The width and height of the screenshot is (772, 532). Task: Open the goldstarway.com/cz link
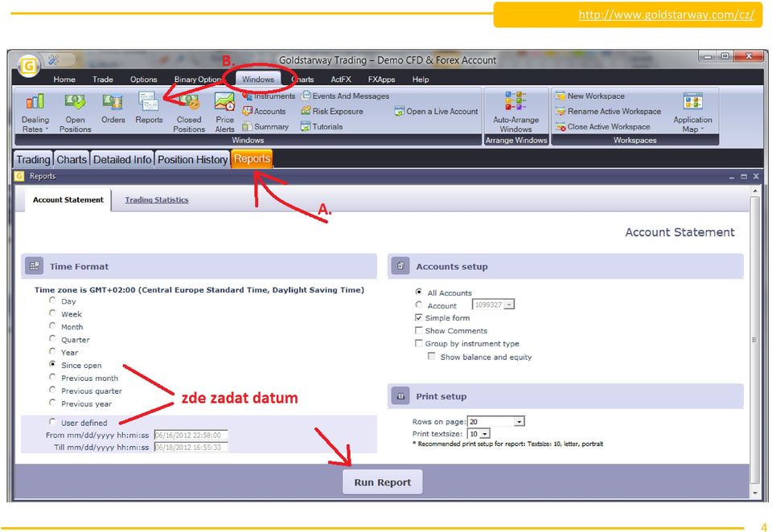click(666, 14)
